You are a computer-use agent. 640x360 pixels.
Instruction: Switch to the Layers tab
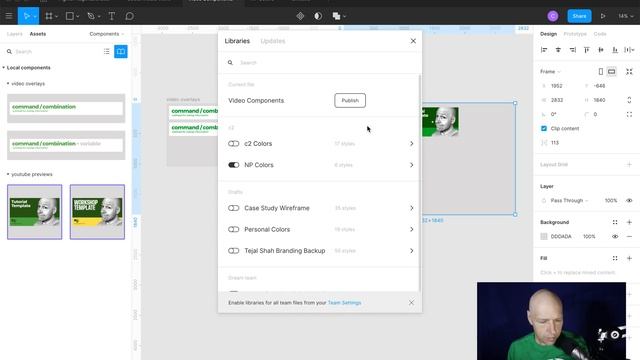coord(15,34)
